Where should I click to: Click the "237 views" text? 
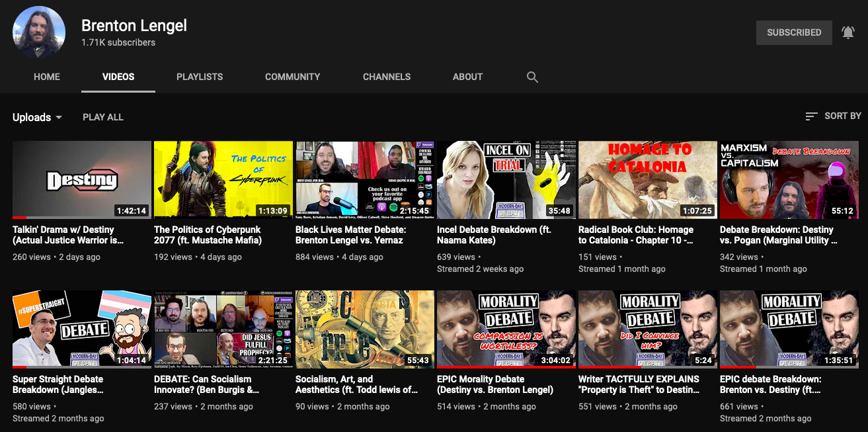tap(173, 406)
